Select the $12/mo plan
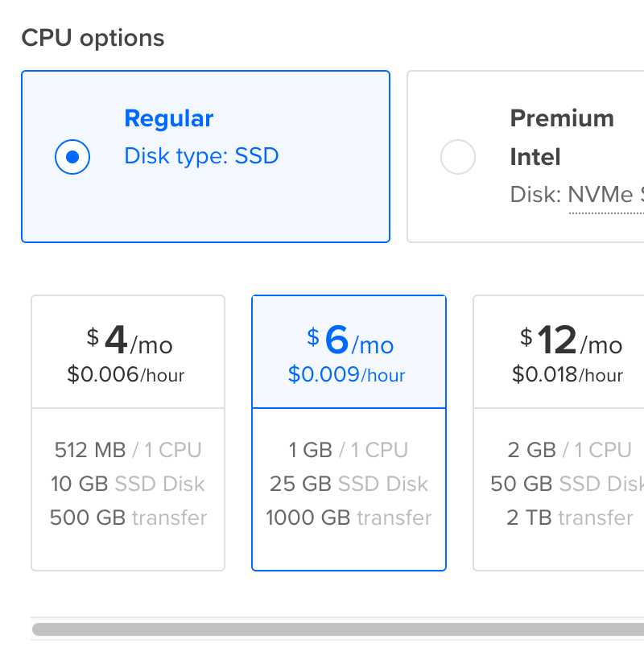644x660 pixels. point(559,433)
